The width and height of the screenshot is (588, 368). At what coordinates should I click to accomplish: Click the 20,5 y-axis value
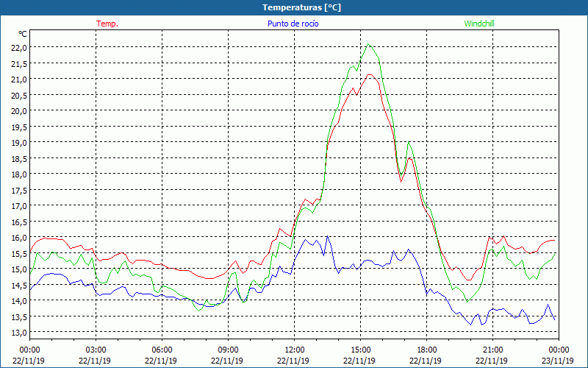click(19, 95)
